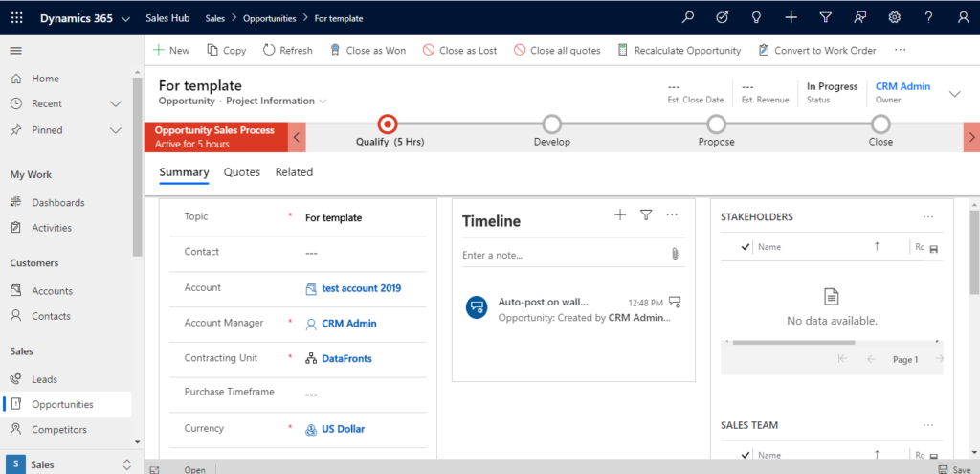Advance process stages with right arrow
980x474 pixels.
[972, 137]
